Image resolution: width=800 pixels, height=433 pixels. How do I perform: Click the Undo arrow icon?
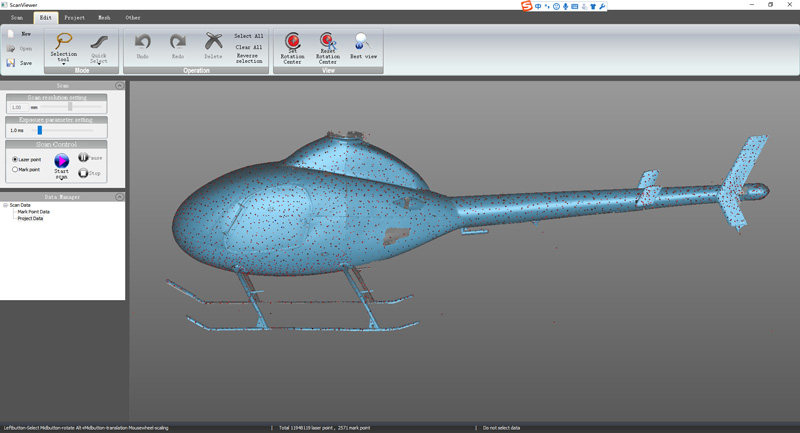[142, 42]
